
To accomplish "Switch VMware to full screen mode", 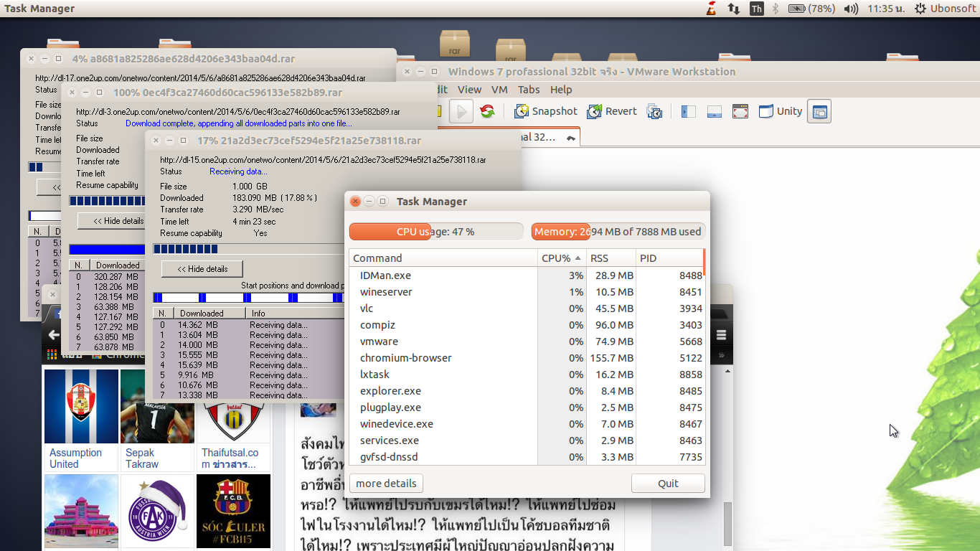I will click(x=740, y=111).
